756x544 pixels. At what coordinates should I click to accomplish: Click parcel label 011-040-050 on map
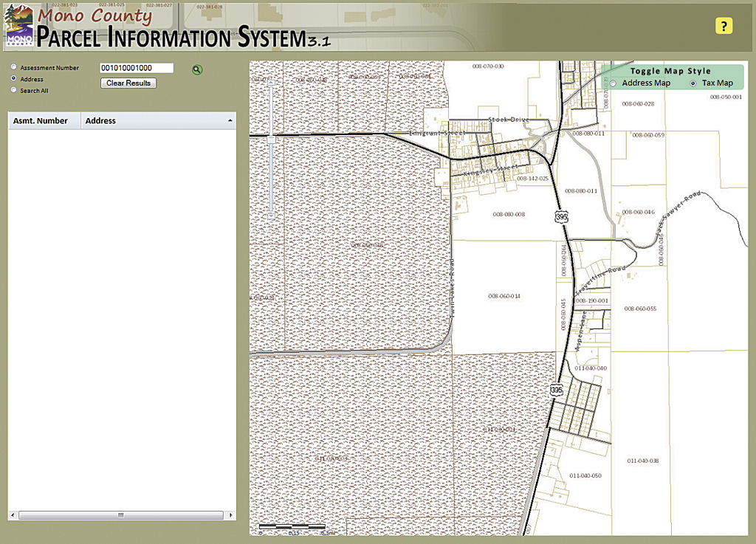pos(585,475)
